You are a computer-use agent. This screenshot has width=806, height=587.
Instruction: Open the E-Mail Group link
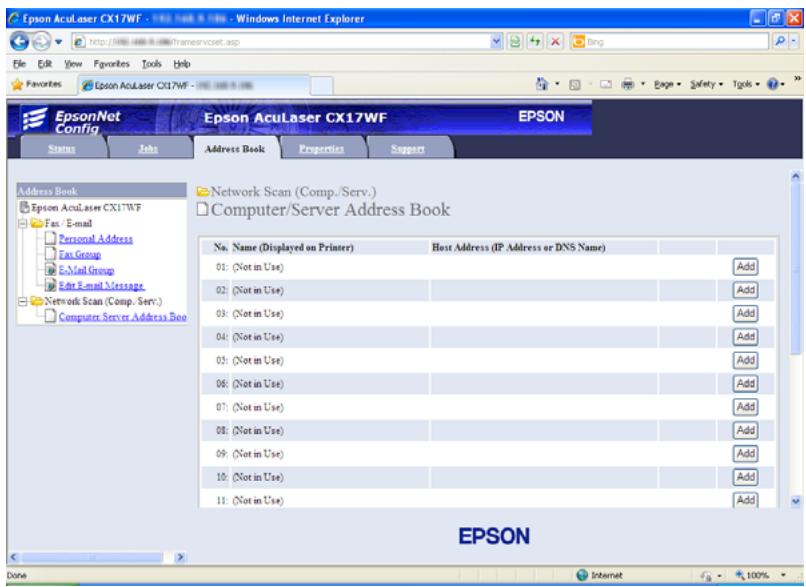pos(86,270)
